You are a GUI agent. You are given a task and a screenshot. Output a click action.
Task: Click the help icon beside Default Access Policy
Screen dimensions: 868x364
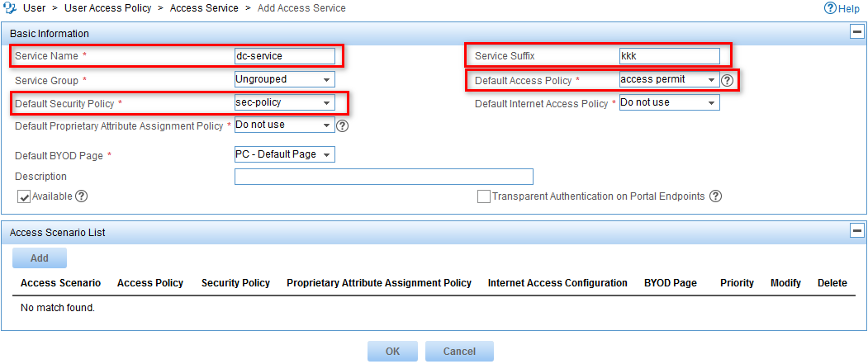[728, 80]
